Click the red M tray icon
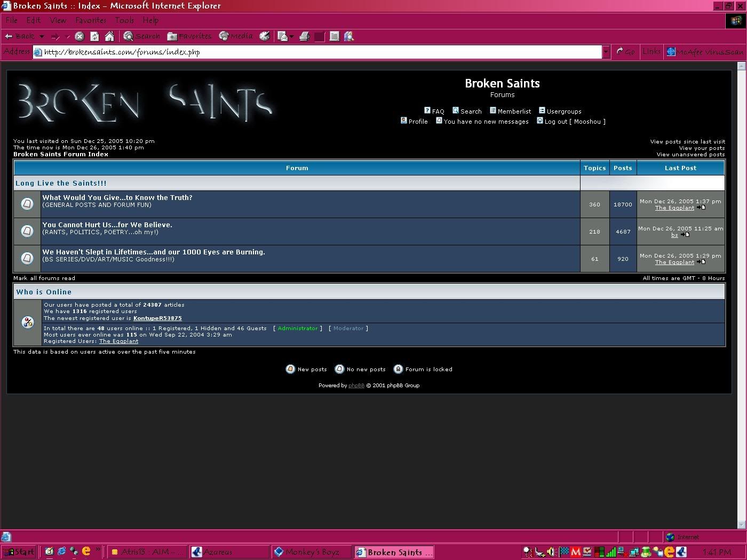Screen dimensions: 747x560 point(575,552)
